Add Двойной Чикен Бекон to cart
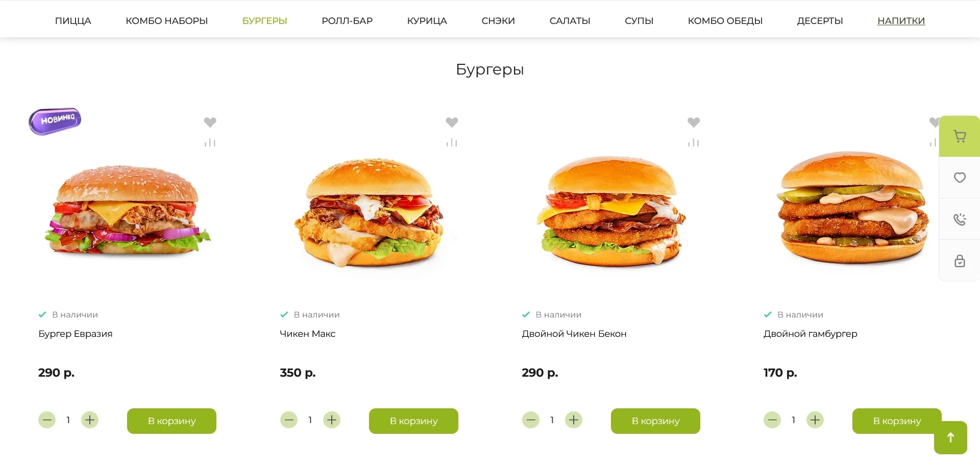Image resolution: width=980 pixels, height=466 pixels. click(x=655, y=421)
